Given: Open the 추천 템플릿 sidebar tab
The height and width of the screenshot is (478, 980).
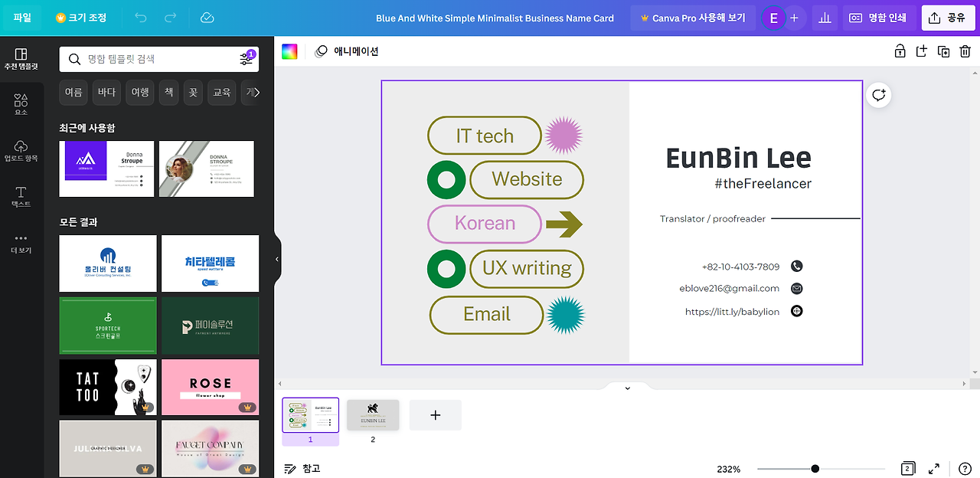Looking at the screenshot, I should [x=21, y=59].
